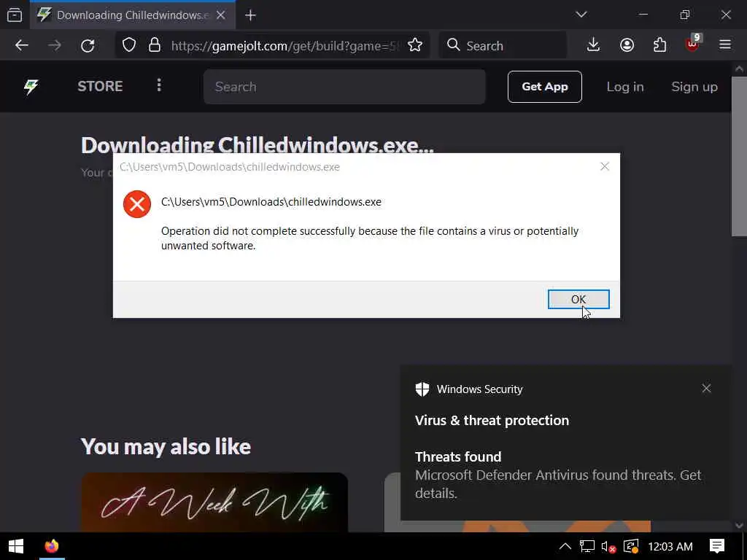Click OK in the virus error dialog
This screenshot has width=747, height=560.
click(x=578, y=299)
